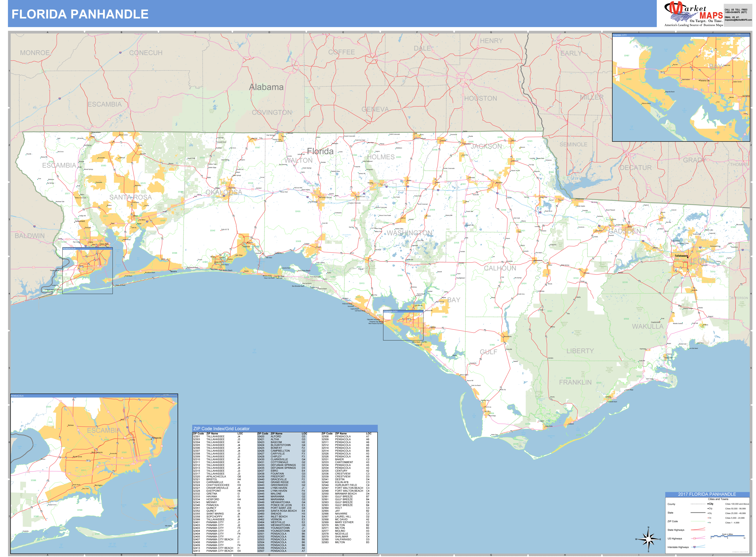Click 'State Highways' legend entry

[x=676, y=530]
